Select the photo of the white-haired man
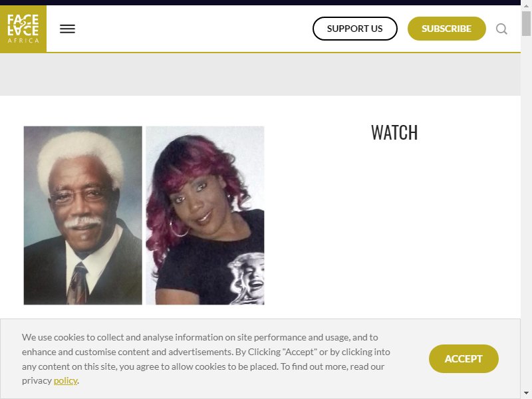This screenshot has height=399, width=532. pos(82,215)
